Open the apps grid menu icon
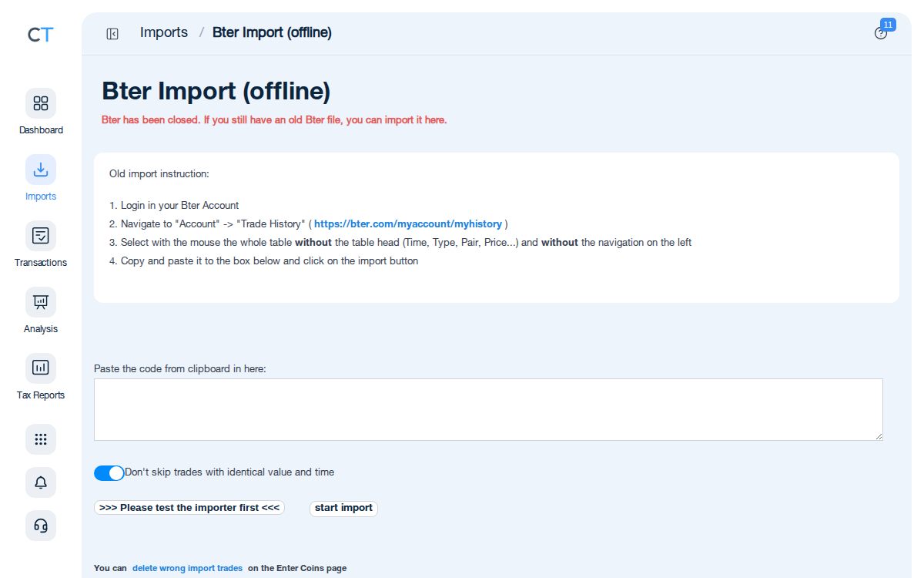 [41, 439]
